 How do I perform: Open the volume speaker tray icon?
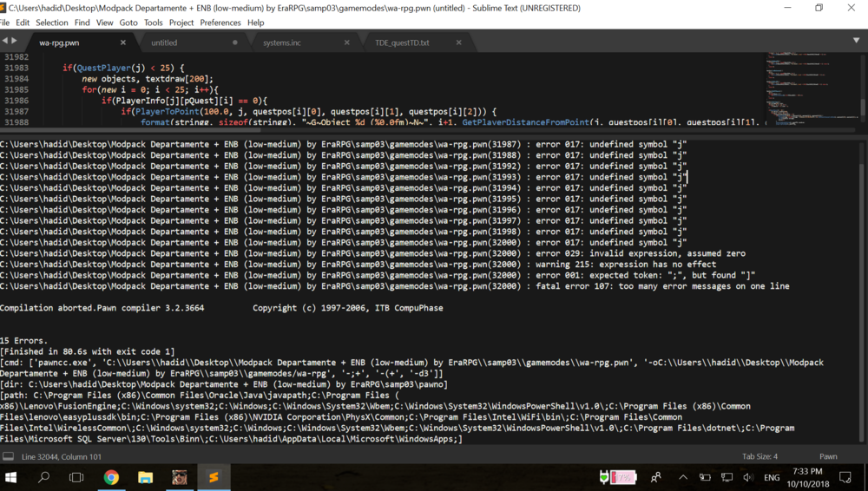(748, 477)
